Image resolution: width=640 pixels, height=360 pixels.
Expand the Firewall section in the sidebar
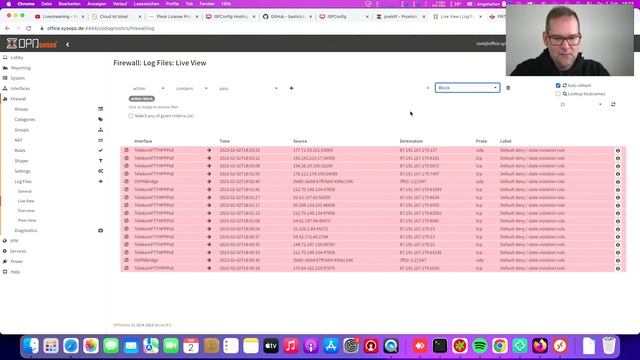tap(18, 99)
